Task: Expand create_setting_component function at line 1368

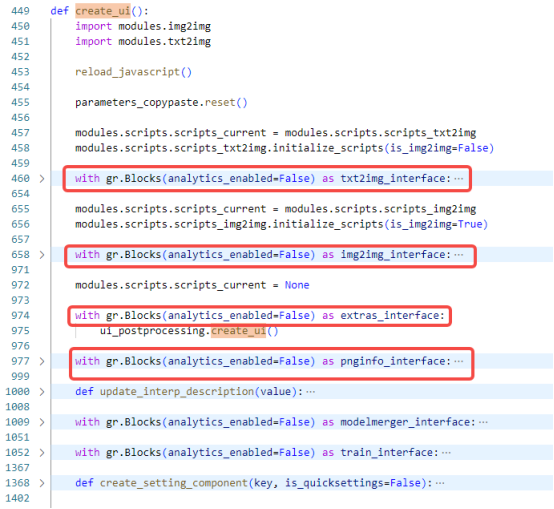Action: pos(42,483)
